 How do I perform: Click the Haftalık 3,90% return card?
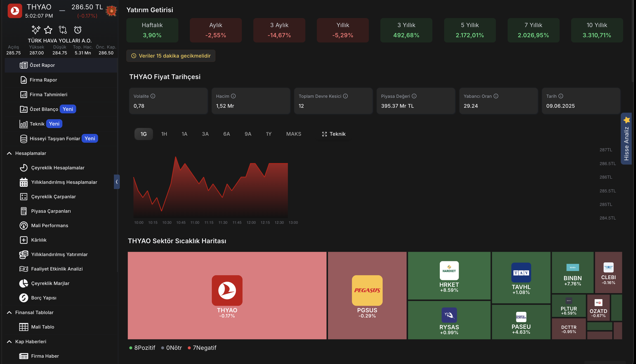point(152,30)
